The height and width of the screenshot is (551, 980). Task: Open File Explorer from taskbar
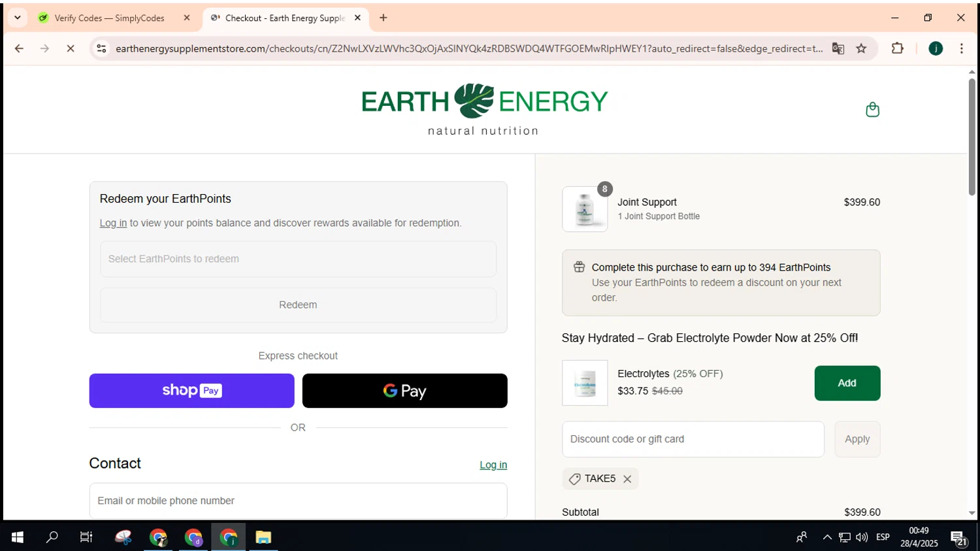(263, 537)
